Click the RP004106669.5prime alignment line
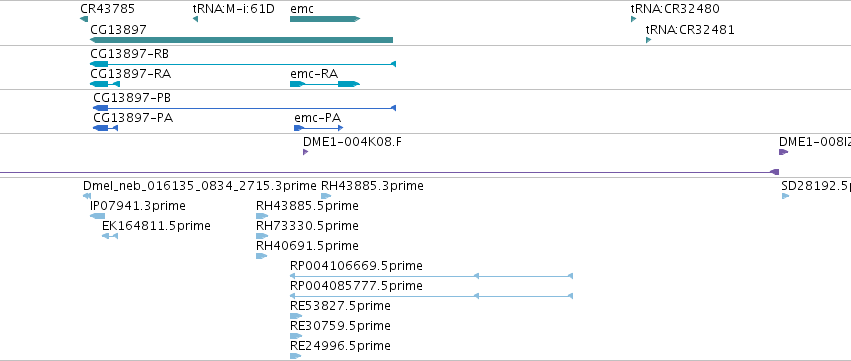 coord(431,276)
